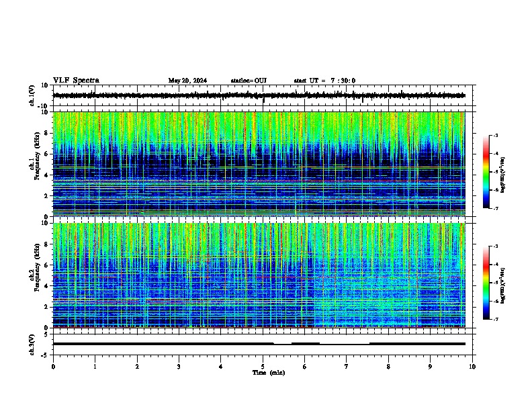Screen dimensions: 532x411
Task: Click inside the ch.2 spectrogram panel
Action: (x=259, y=275)
